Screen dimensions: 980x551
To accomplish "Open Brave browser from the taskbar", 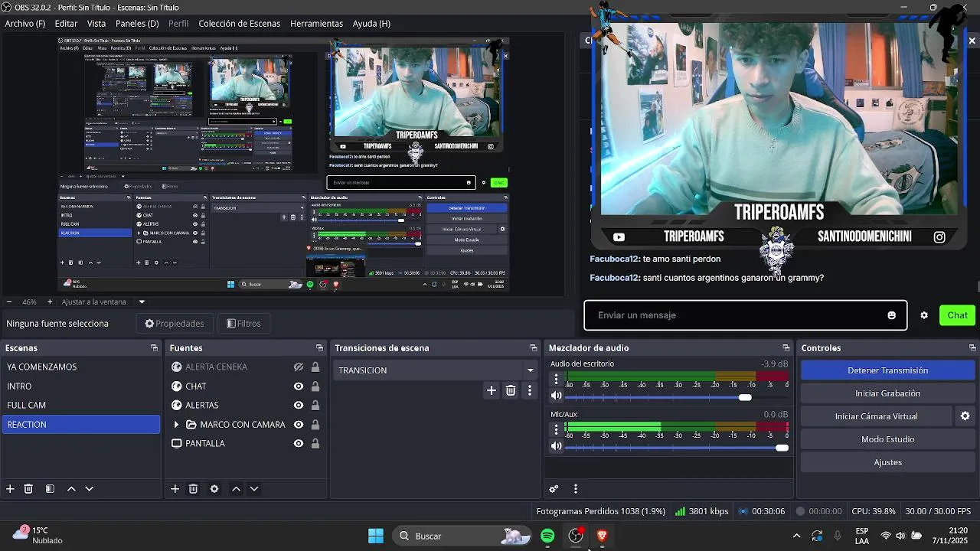I will click(x=602, y=536).
